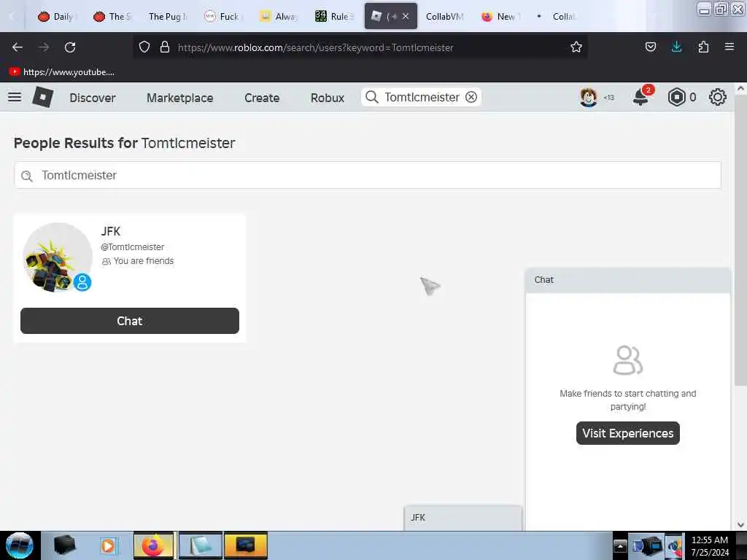Close the active Roblox tab

pos(406,16)
